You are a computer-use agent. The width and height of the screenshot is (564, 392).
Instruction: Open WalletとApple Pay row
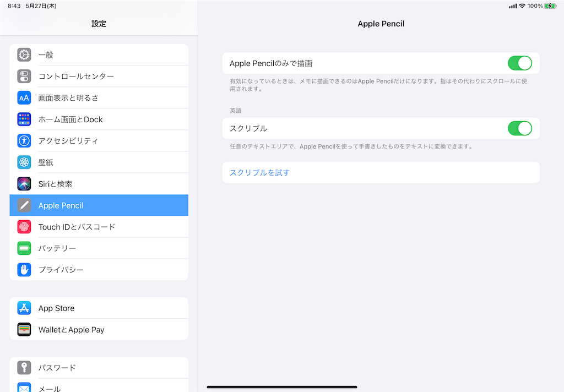pos(99,329)
